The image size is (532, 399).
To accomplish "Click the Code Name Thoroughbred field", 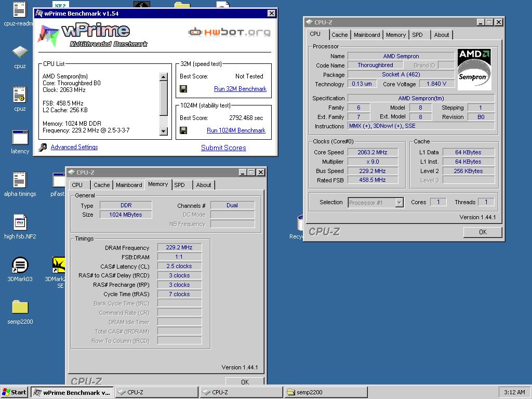I will click(x=375, y=65).
